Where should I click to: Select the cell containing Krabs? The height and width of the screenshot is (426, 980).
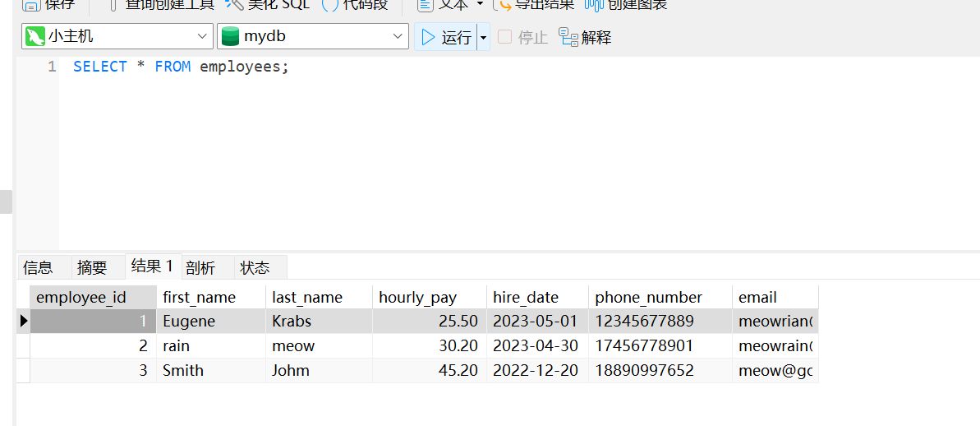click(292, 321)
